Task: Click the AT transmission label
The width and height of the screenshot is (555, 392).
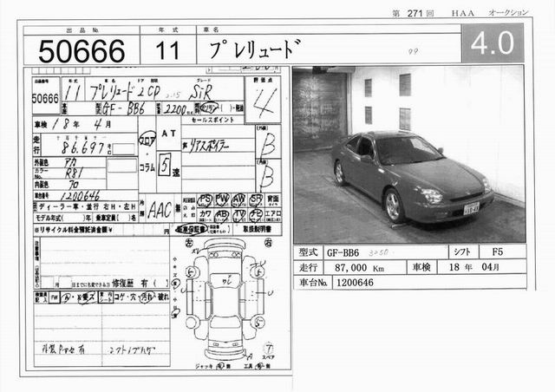Action: point(168,134)
